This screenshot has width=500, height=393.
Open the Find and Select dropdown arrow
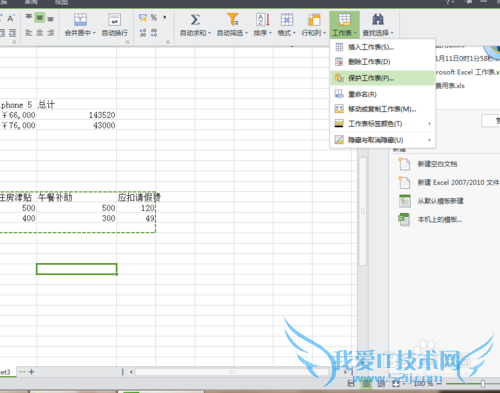pyautogui.click(x=392, y=33)
